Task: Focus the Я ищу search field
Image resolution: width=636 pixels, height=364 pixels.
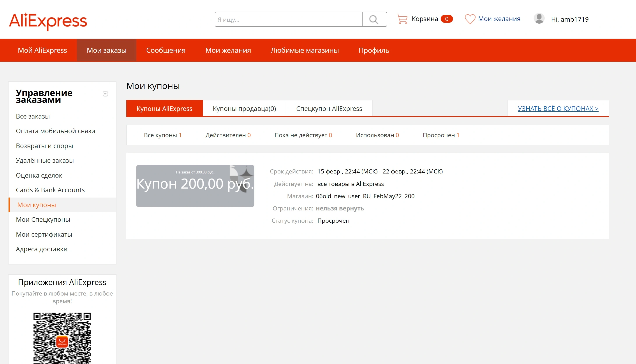Action: (x=289, y=19)
